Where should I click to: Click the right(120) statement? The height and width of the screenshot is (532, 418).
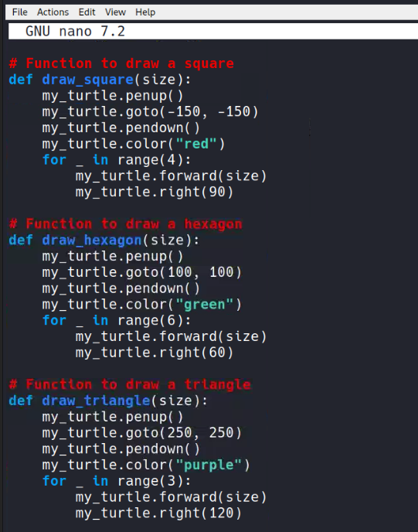(x=158, y=513)
